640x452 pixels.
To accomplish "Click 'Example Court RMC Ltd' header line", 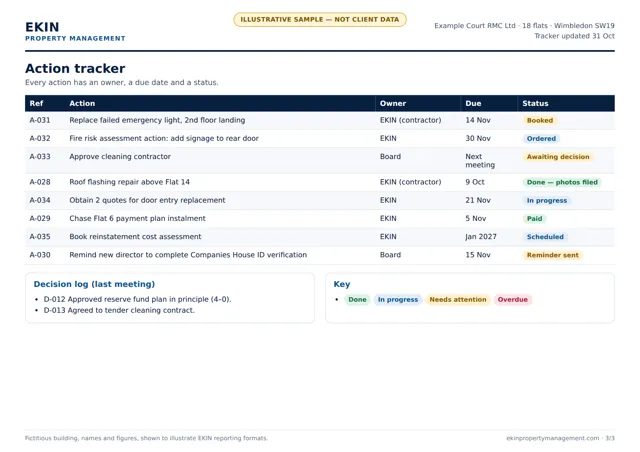I will click(524, 26).
